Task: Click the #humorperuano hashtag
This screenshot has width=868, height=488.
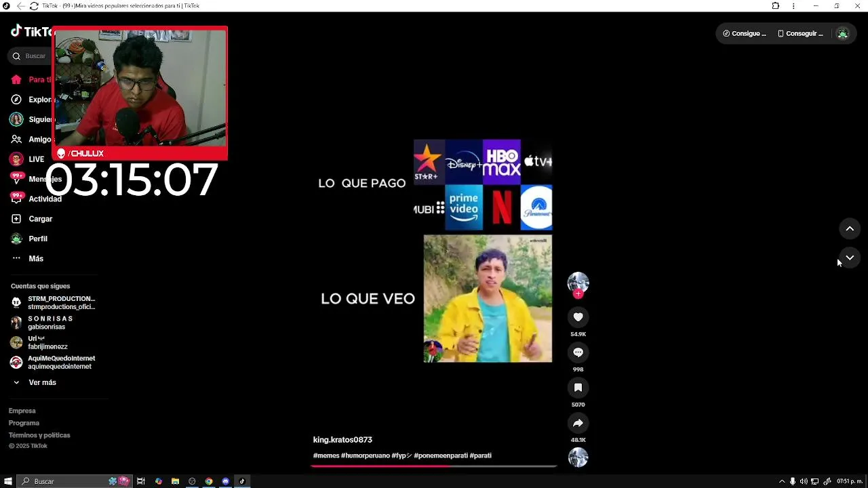Action: click(366, 455)
